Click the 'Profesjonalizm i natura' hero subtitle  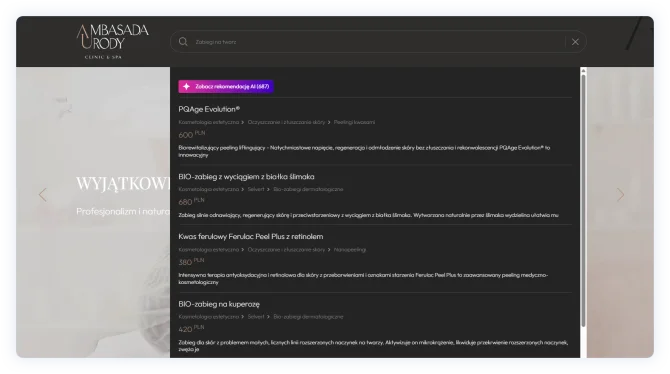pos(123,211)
